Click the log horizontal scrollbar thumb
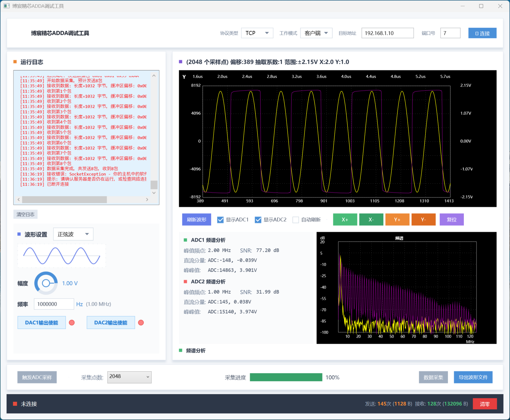Viewport: 510px width, 420px height. (64, 200)
